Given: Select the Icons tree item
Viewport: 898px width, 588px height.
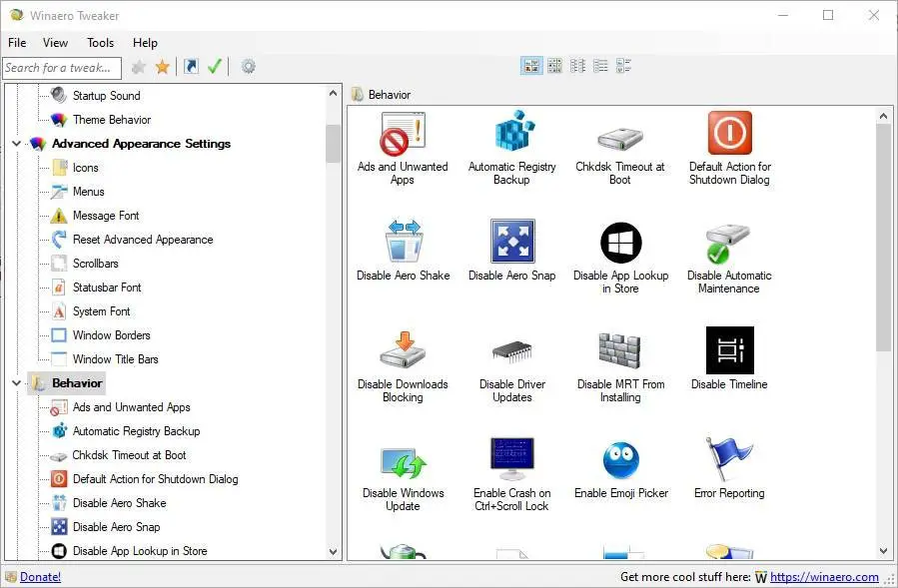Looking at the screenshot, I should click(85, 168).
